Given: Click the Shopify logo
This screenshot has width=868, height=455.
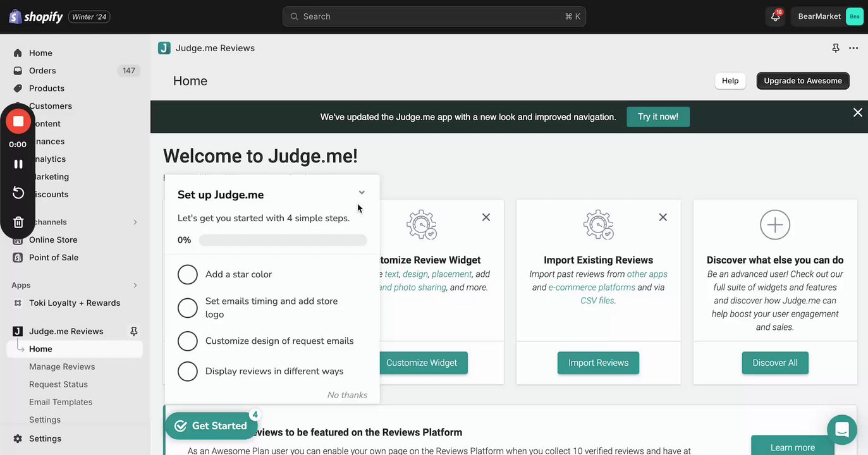Looking at the screenshot, I should click(x=36, y=16).
